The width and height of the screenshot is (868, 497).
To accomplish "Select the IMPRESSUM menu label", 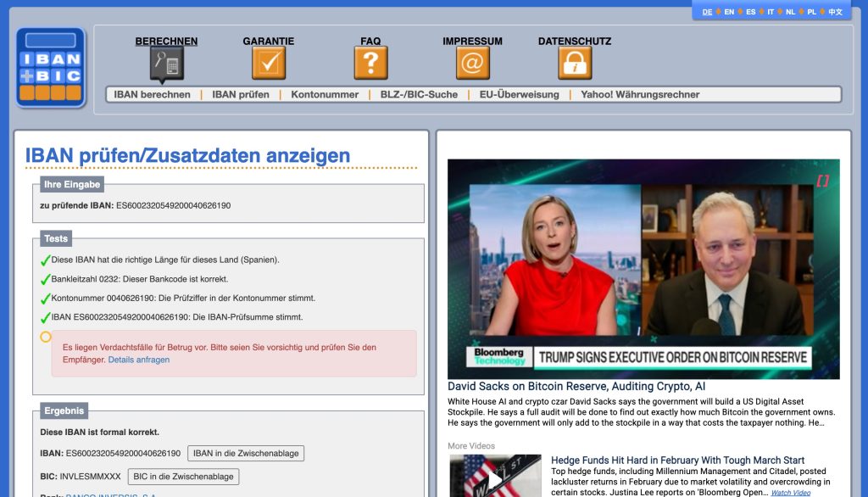I will click(472, 41).
